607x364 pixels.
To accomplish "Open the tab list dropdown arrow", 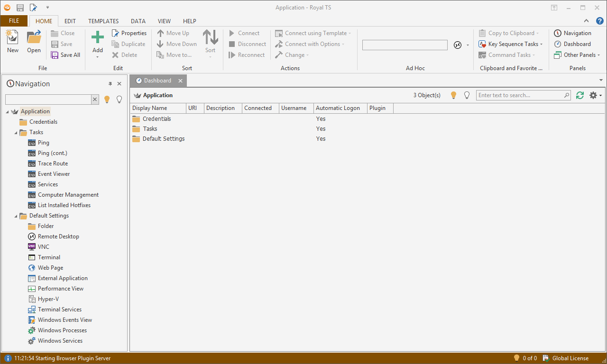I will [x=601, y=80].
